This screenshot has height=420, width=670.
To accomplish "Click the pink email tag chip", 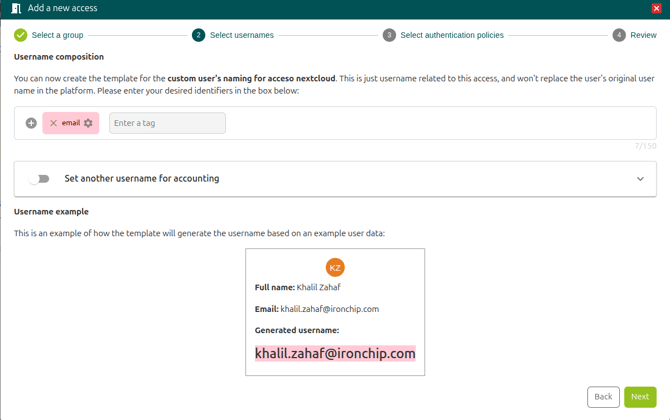I will [x=71, y=123].
